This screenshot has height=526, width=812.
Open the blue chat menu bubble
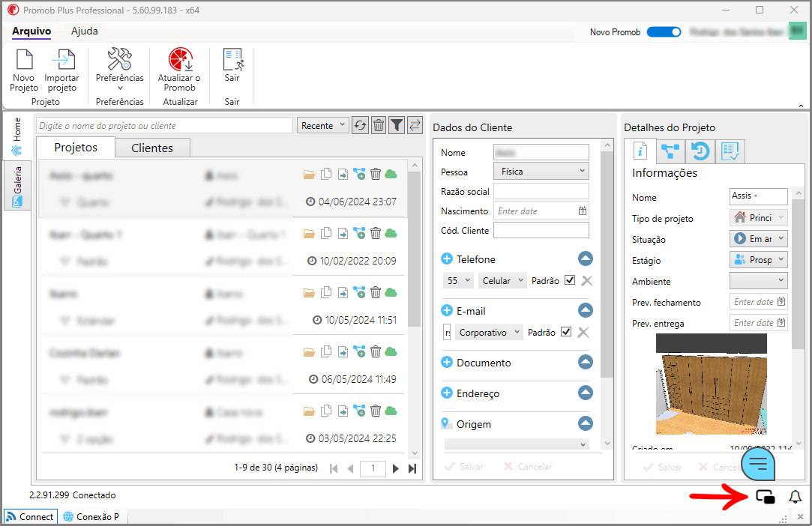pos(758,464)
